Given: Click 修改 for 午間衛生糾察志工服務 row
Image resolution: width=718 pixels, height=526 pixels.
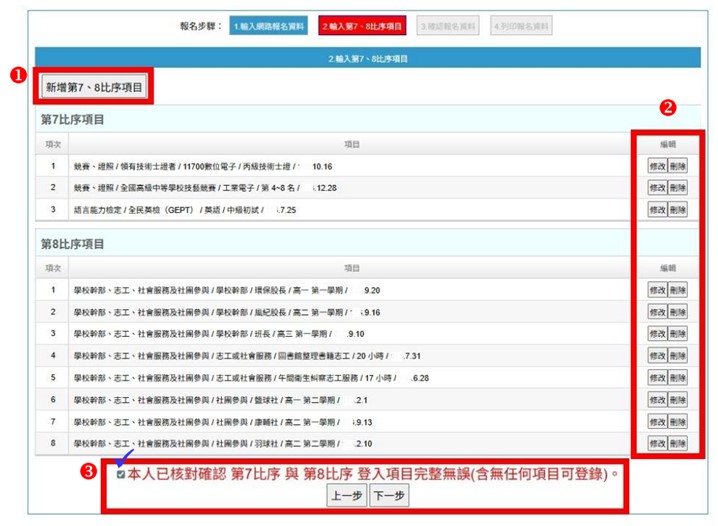Looking at the screenshot, I should 657,377.
